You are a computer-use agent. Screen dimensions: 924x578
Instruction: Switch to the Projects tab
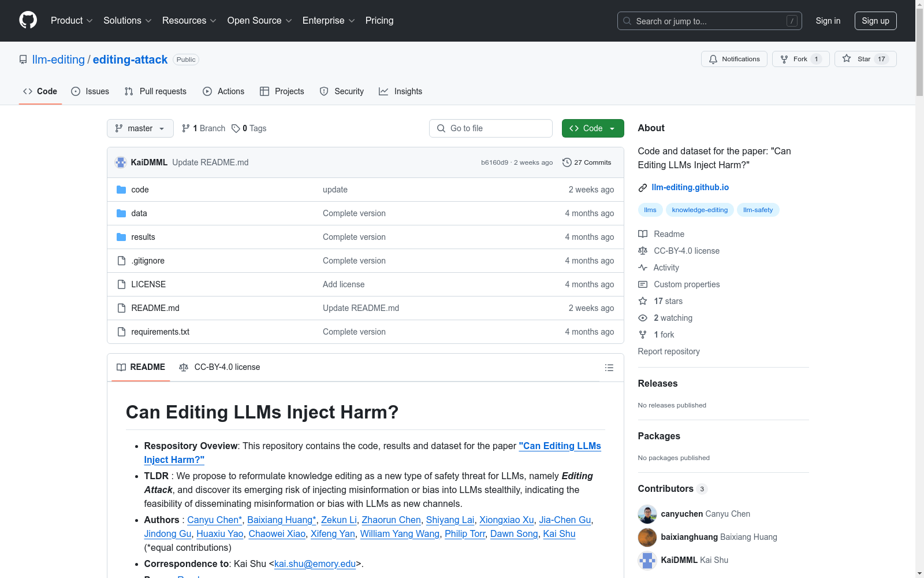(x=282, y=91)
